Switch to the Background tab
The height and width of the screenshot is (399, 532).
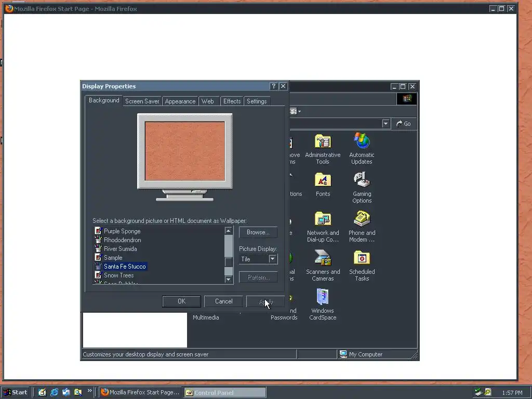tap(104, 100)
